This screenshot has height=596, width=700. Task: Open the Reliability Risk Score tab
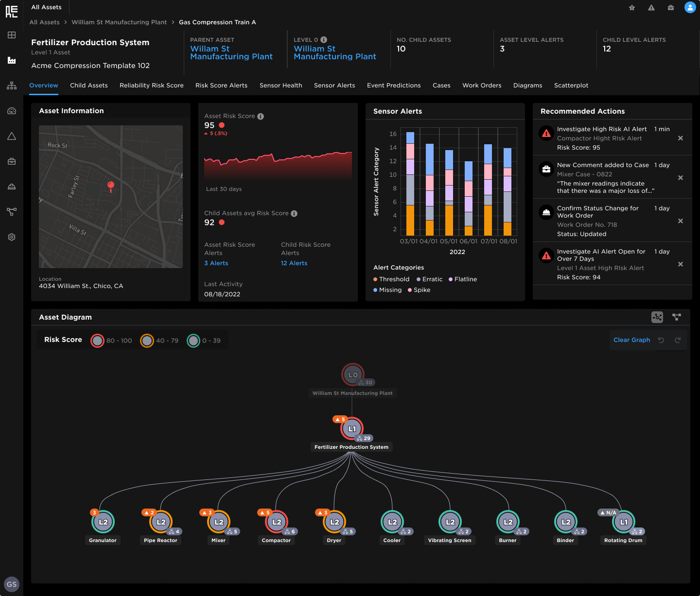pyautogui.click(x=152, y=85)
